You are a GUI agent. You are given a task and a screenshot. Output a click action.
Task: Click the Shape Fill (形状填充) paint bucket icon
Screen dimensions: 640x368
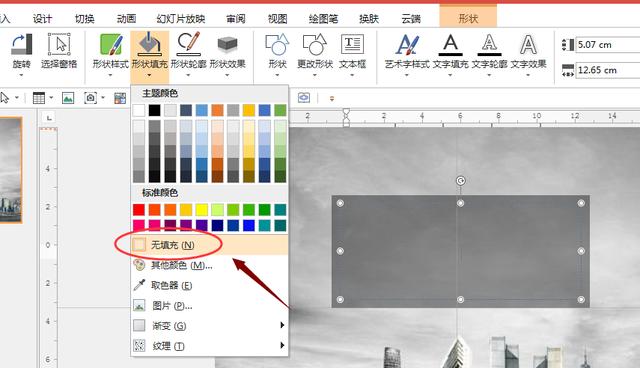(x=149, y=44)
